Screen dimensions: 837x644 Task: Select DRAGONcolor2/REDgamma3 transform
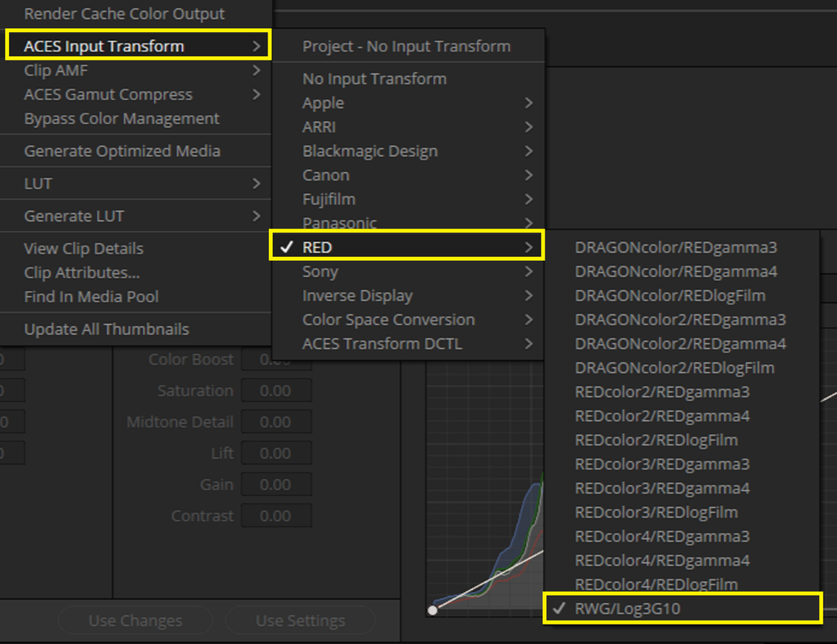[682, 320]
